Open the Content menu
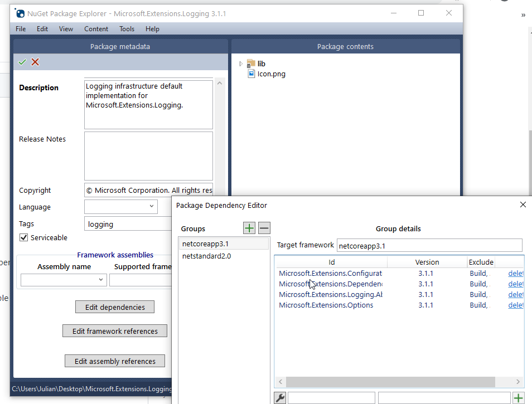Image resolution: width=532 pixels, height=404 pixels. [96, 29]
